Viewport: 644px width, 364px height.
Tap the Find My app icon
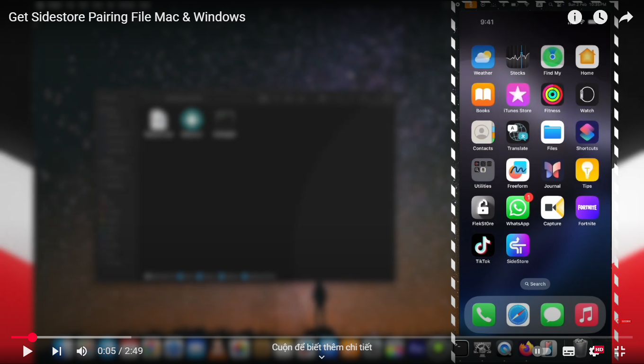pos(552,57)
